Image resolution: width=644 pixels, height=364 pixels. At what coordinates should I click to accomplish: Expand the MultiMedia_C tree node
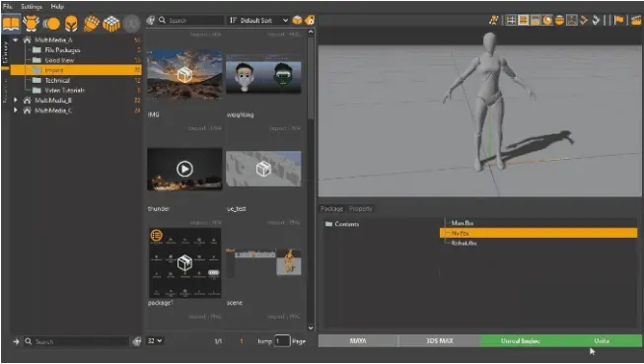(x=16, y=110)
